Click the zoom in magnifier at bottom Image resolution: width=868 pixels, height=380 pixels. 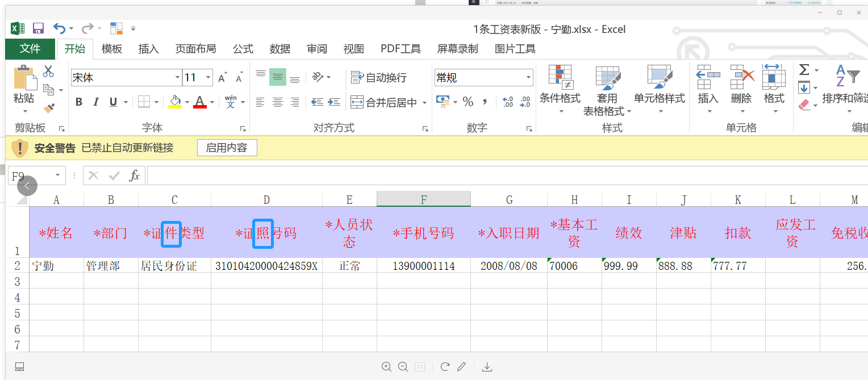(x=387, y=366)
